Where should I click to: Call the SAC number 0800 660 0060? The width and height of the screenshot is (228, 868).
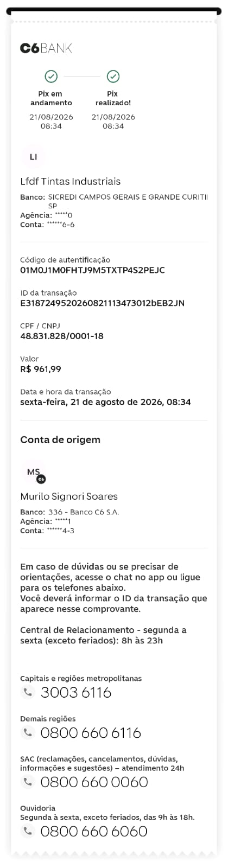(x=94, y=782)
